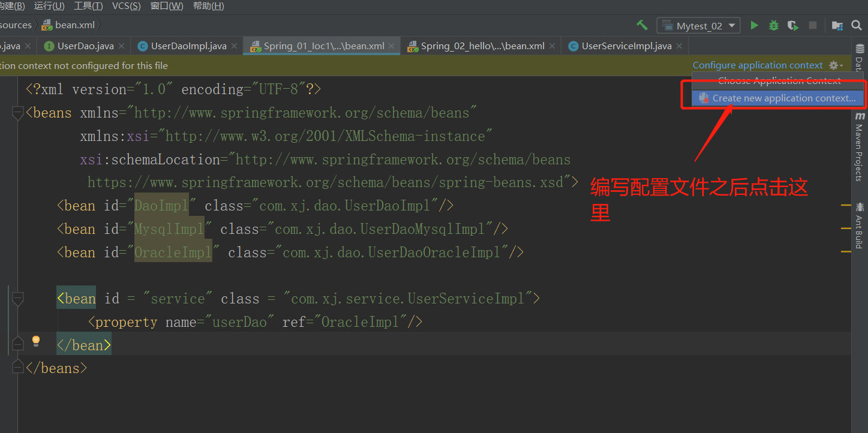
Task: Click bean.xml in the navigation breadcrumb
Action: (x=74, y=25)
